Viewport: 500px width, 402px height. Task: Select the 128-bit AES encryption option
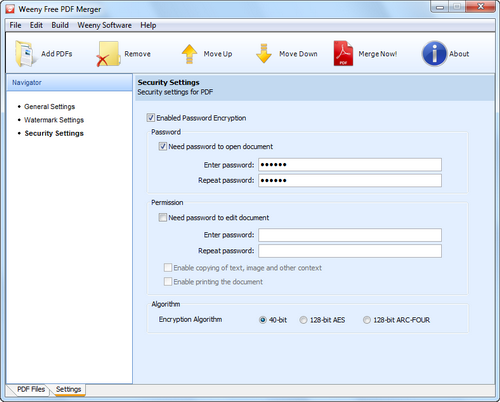point(303,320)
